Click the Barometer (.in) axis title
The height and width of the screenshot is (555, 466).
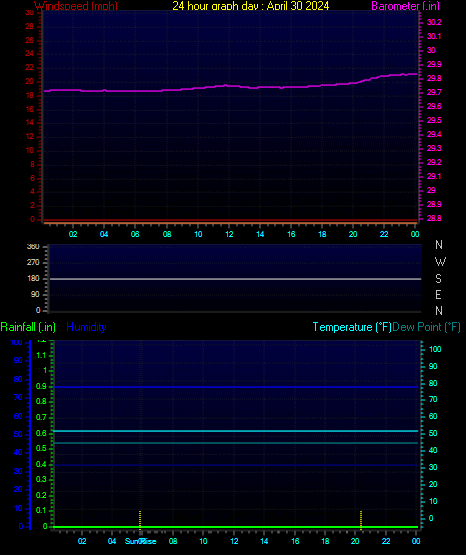[x=405, y=6]
